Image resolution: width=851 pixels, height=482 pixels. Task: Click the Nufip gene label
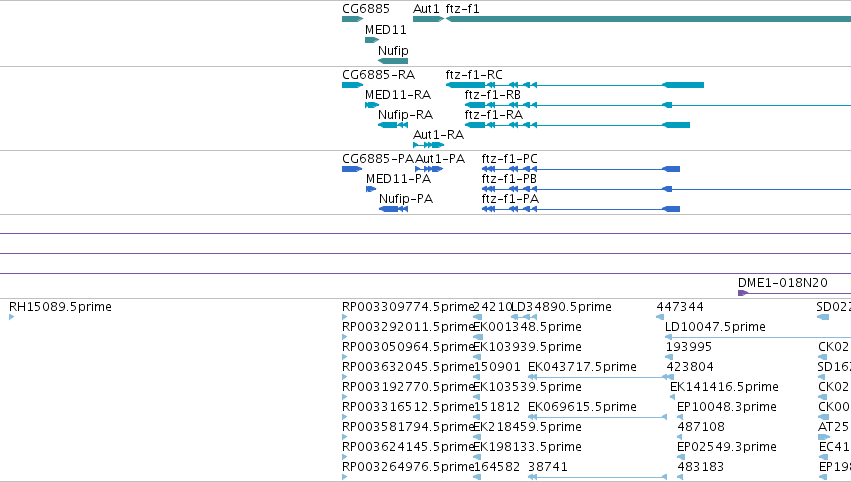coord(393,50)
